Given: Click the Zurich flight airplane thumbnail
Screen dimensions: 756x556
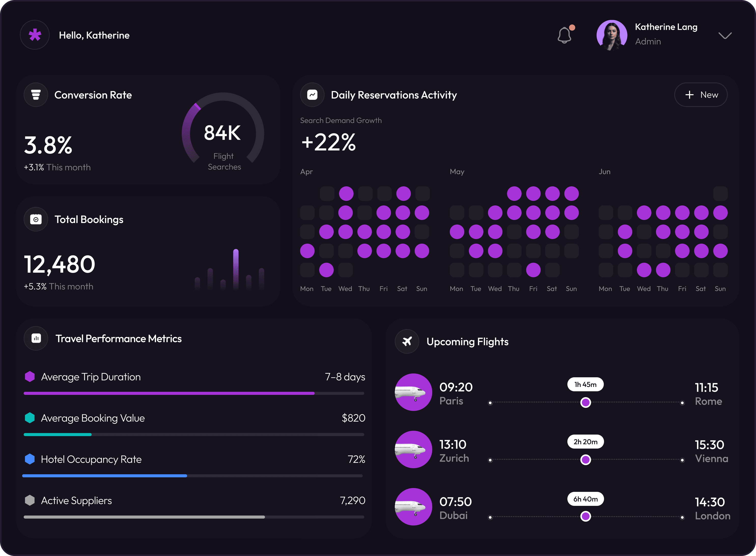Looking at the screenshot, I should point(413,449).
